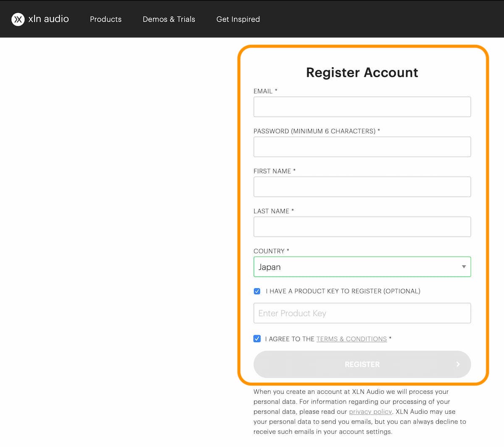The width and height of the screenshot is (504, 447).
Task: Open the privacy policy link
Action: [x=370, y=412]
